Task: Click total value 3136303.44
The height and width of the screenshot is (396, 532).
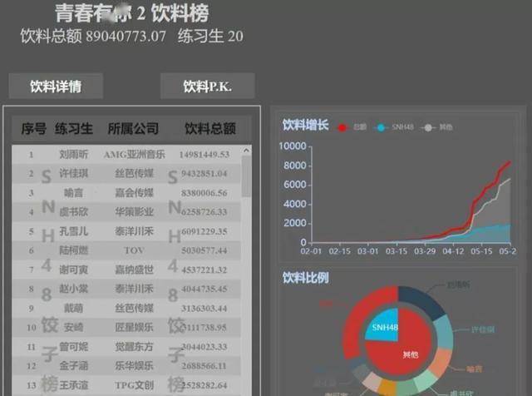Action: tap(204, 308)
